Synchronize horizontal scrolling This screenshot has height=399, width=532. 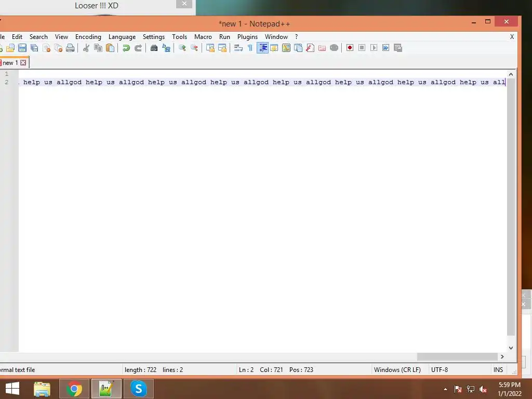222,48
